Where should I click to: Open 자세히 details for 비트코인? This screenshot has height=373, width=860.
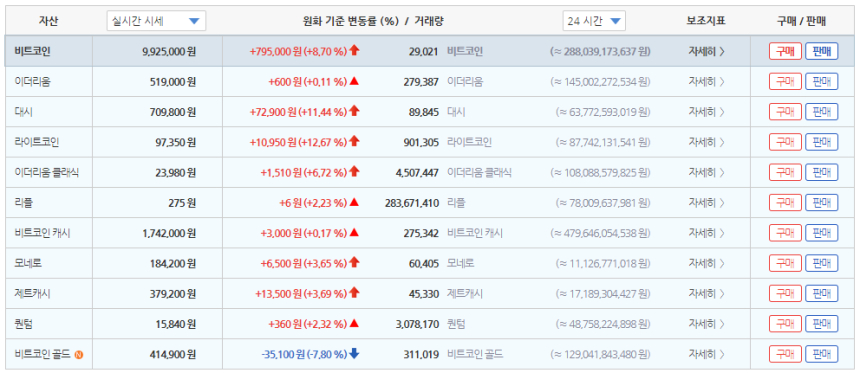707,52
